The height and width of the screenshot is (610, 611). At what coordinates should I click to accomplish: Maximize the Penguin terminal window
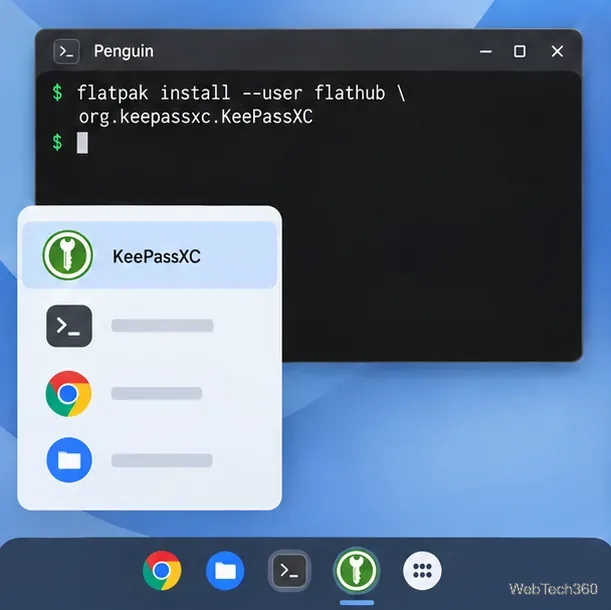click(x=519, y=51)
